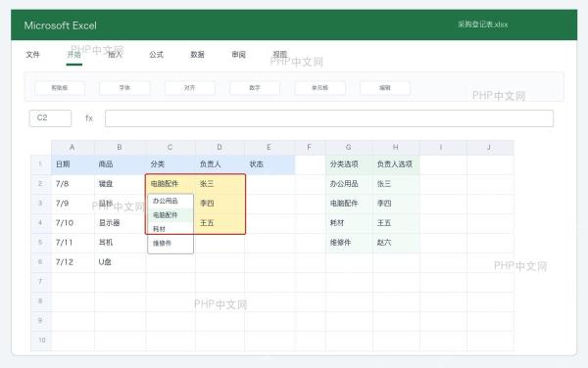Select column G header
Screen dimensions: 588x368
pyautogui.click(x=349, y=148)
